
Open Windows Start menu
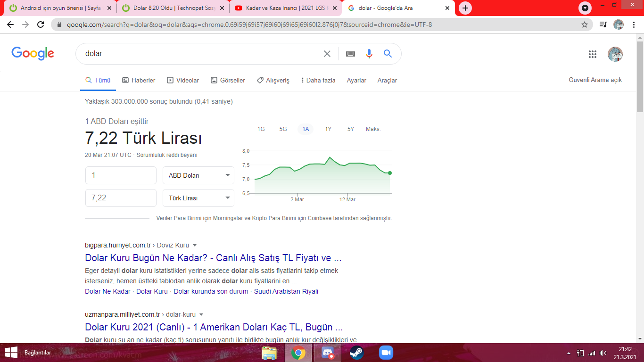pos(11,353)
